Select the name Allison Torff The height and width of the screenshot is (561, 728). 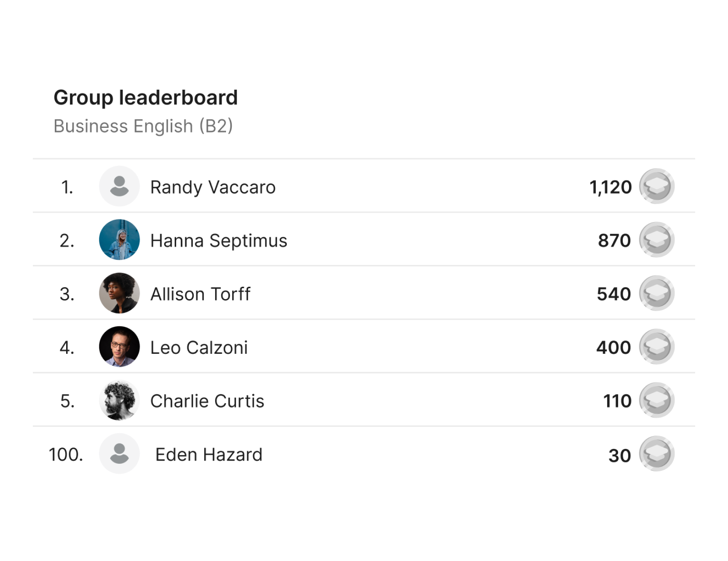(200, 294)
